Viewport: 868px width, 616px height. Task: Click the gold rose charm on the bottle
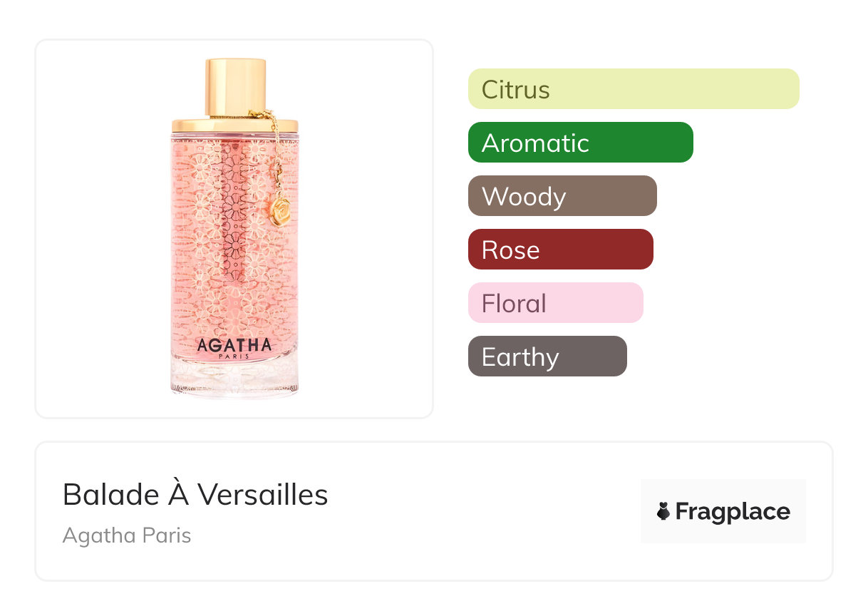[x=278, y=207]
